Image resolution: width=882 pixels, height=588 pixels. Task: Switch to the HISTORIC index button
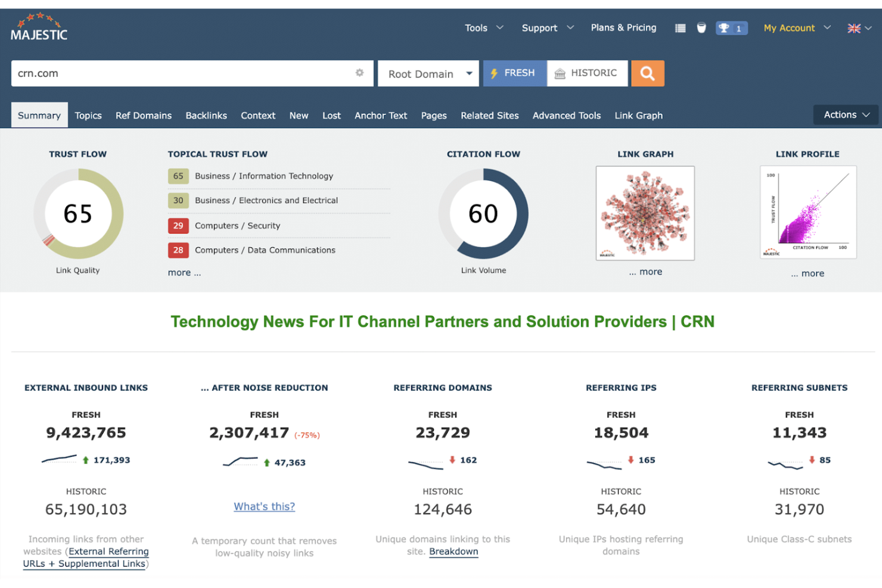(587, 73)
